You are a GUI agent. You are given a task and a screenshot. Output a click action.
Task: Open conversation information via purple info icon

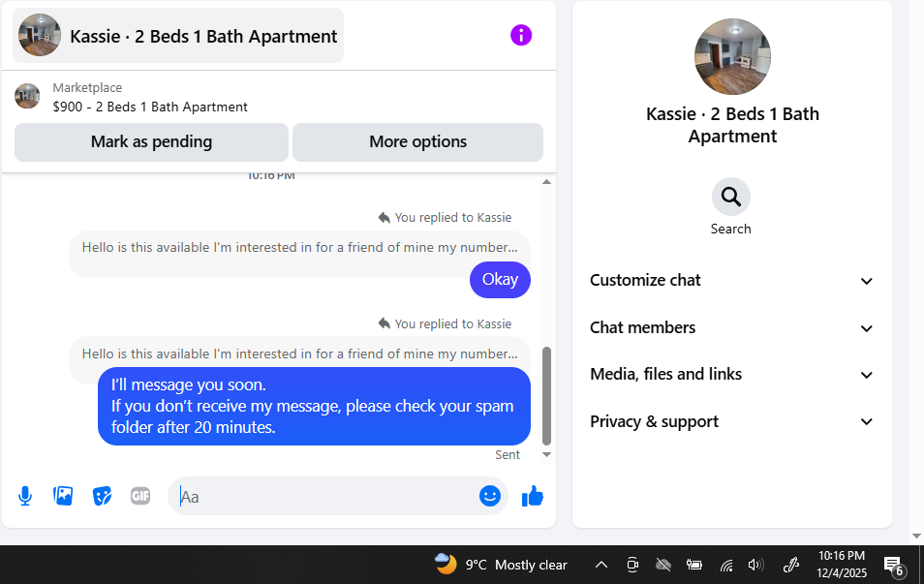[x=521, y=36]
